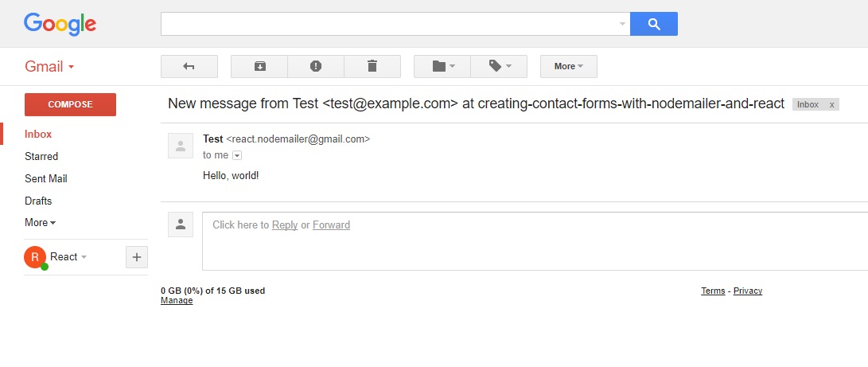Viewport: 868px width, 367px height.
Task: Archive this email using the archive icon
Action: 259,66
